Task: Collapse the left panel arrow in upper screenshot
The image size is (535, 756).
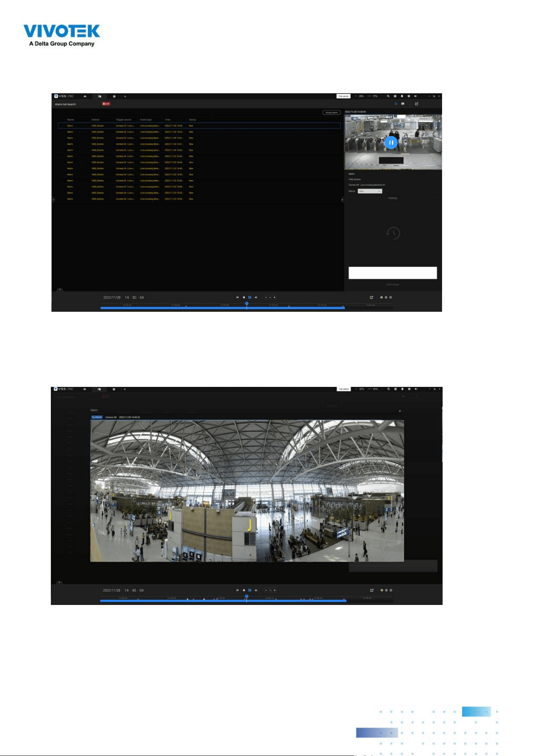Action: pos(53,199)
